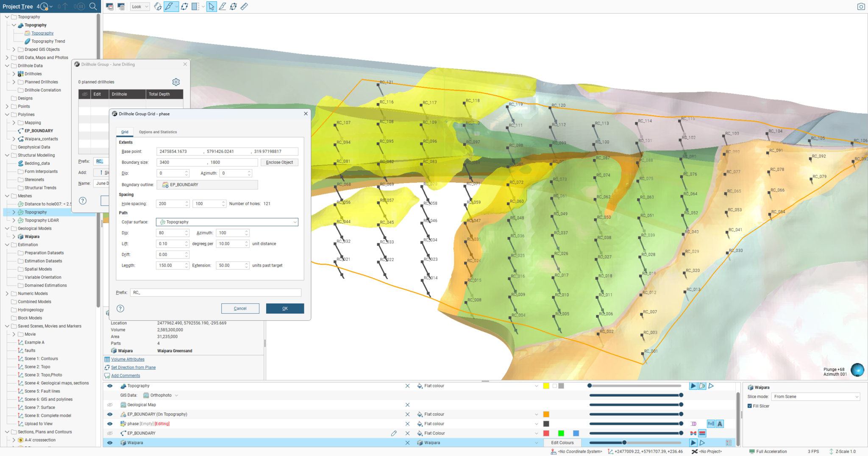Image resolution: width=868 pixels, height=456 pixels.
Task: Select the slicer tool in toolbar
Action: (169, 6)
